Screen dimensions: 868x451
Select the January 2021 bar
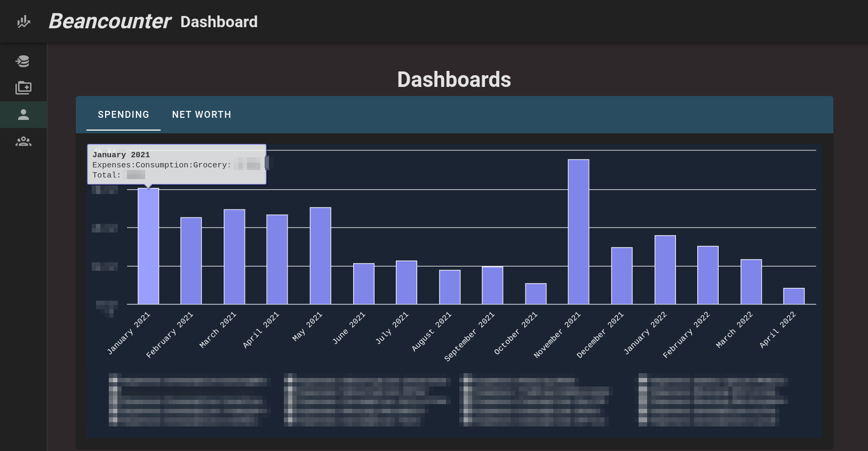pyautogui.click(x=148, y=246)
